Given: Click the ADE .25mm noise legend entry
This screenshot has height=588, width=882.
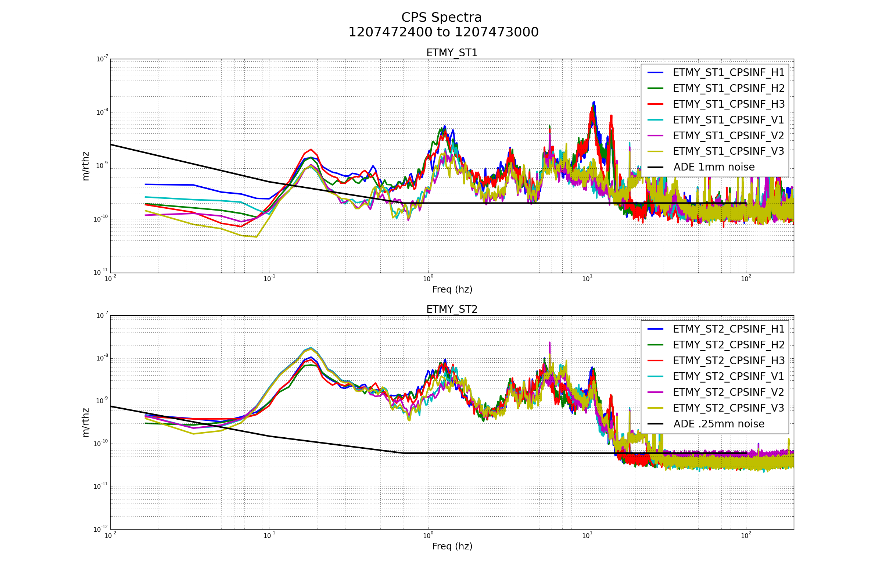Looking at the screenshot, I should click(718, 424).
